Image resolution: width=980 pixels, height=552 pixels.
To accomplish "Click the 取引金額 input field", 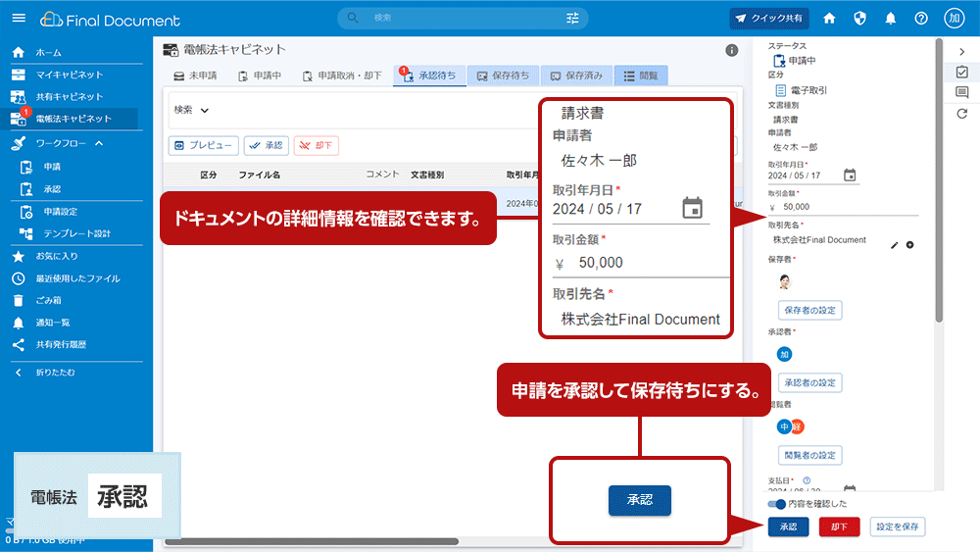I will pos(843,207).
